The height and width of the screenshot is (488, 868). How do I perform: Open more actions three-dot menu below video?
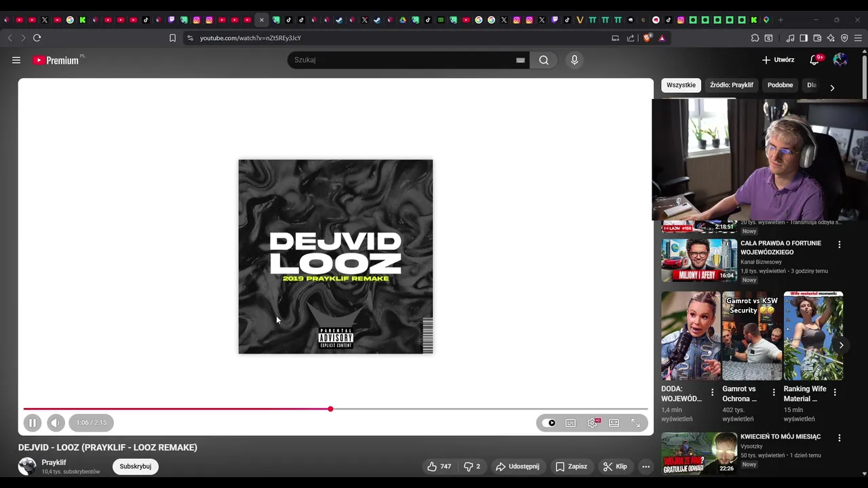click(646, 466)
